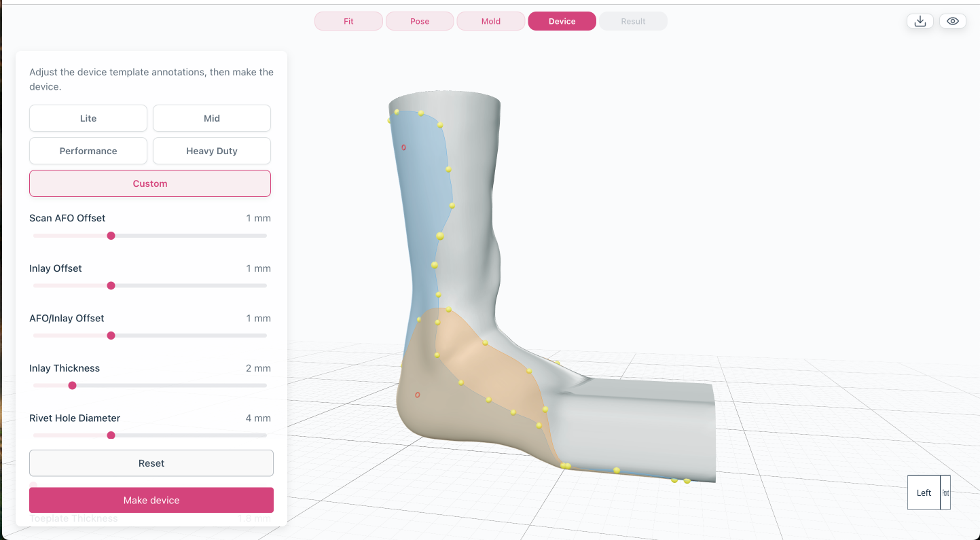Click the red rivet hole marker on heel
Viewport: 980px width, 540px height.
click(417, 395)
